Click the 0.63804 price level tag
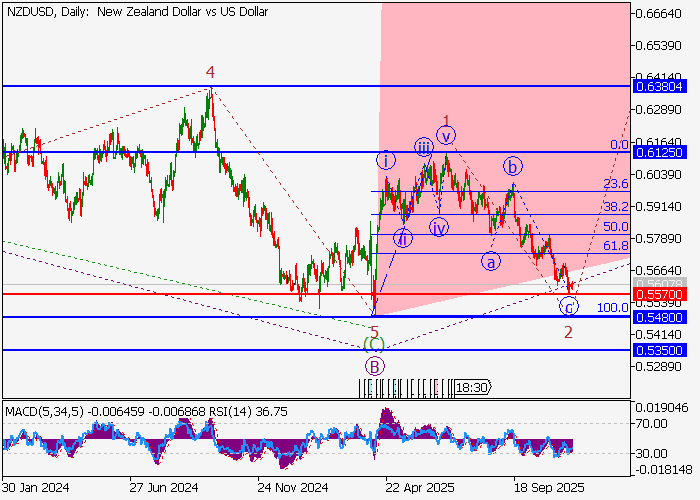 [664, 87]
